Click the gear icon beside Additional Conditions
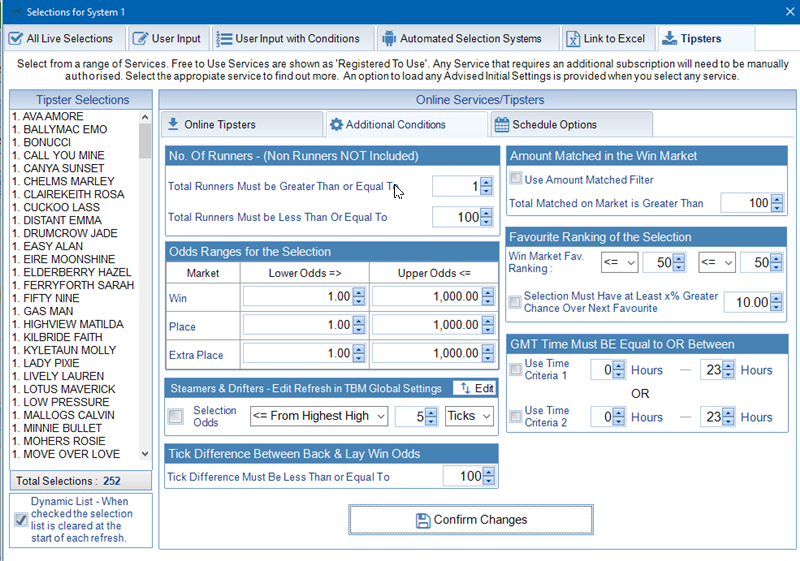The image size is (800, 561). (x=336, y=124)
